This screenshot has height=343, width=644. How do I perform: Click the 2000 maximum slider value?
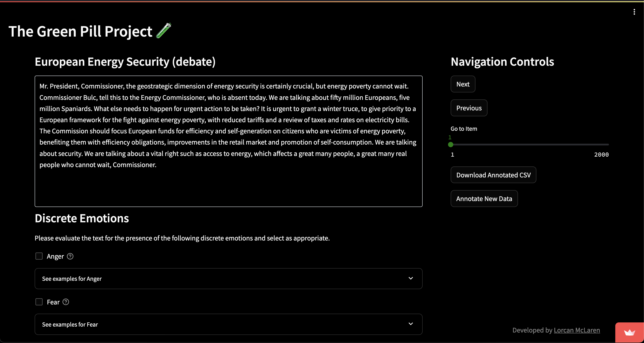click(x=601, y=155)
